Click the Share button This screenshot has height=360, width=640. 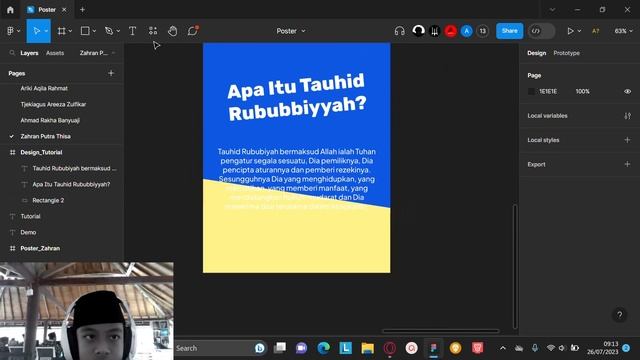tap(509, 31)
